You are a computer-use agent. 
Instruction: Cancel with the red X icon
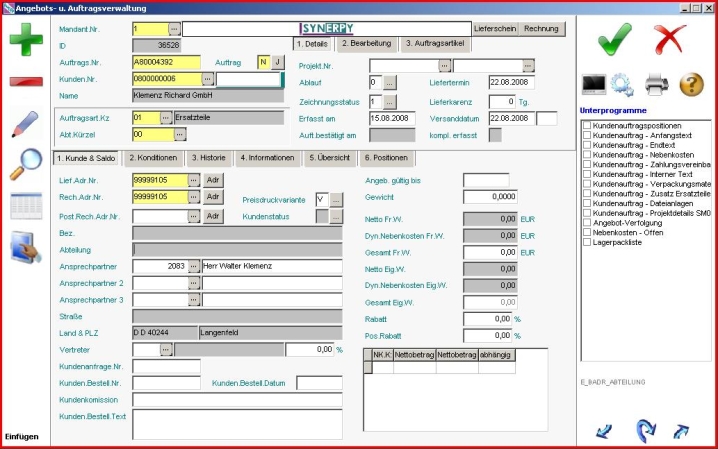pyautogui.click(x=669, y=41)
